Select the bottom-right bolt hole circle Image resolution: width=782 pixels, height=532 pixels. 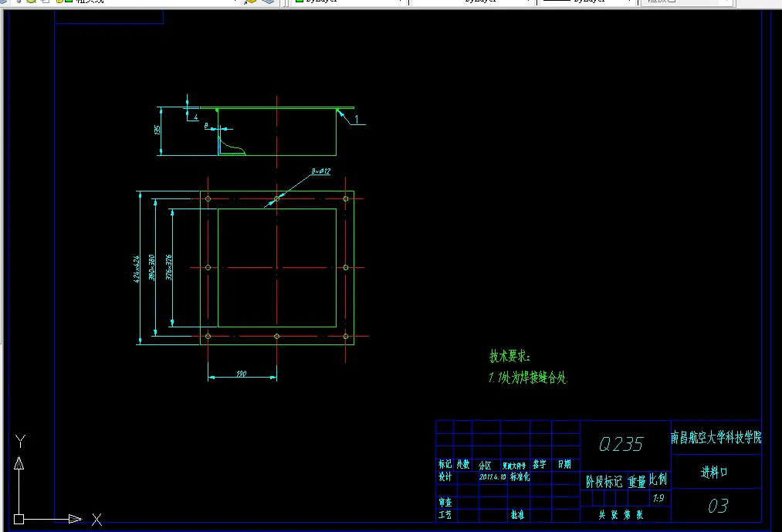point(346,337)
